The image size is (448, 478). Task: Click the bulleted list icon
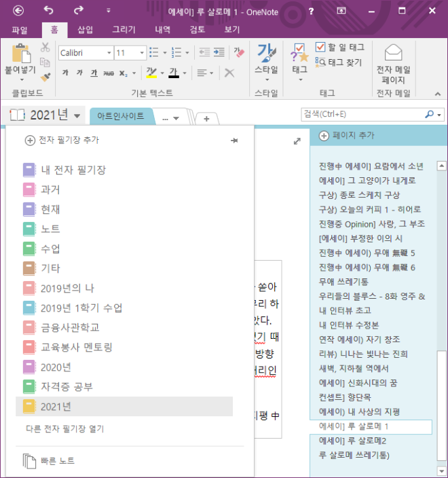(x=154, y=52)
